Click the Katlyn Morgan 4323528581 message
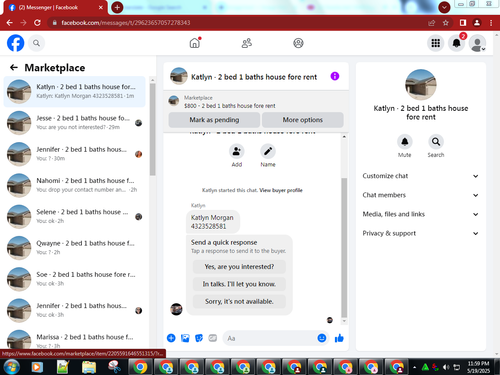The width and height of the screenshot is (500, 375). [213, 222]
